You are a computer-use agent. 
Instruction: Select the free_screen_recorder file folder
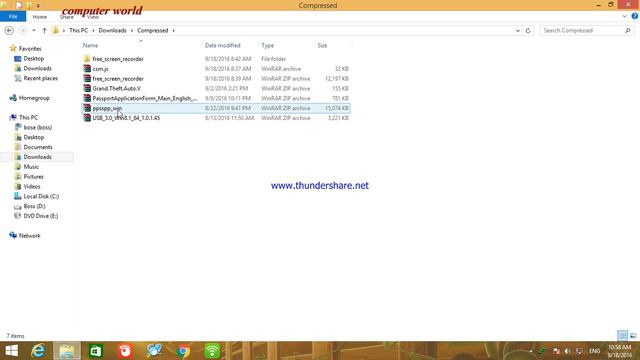pyautogui.click(x=118, y=59)
